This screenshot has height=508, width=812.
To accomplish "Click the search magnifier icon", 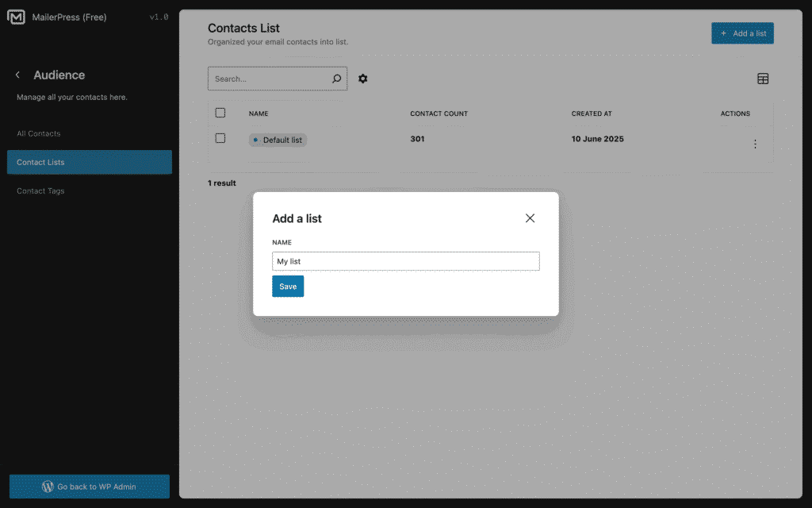I will coord(336,79).
